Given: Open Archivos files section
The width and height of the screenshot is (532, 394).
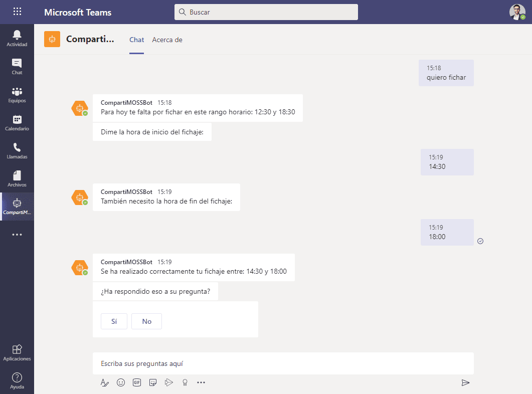Looking at the screenshot, I should click(x=17, y=178).
